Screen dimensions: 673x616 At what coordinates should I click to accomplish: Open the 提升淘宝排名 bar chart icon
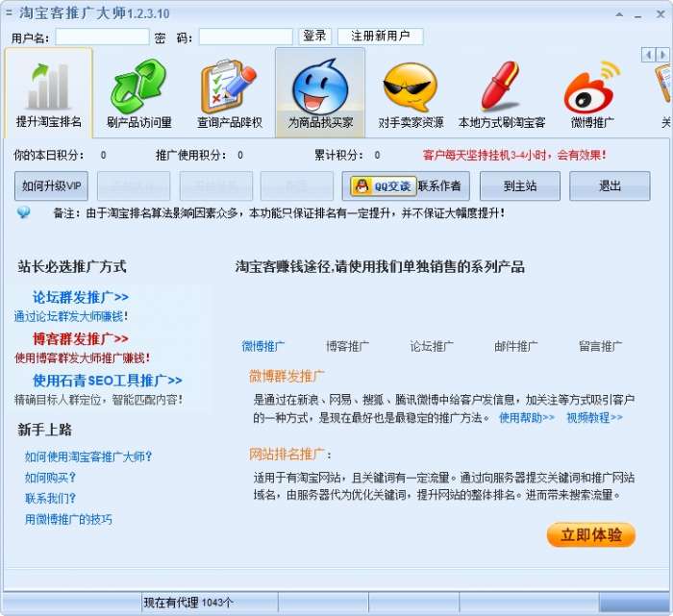48,86
